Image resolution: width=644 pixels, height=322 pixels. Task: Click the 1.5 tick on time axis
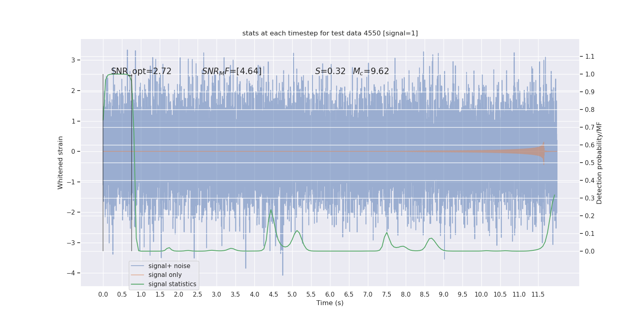click(160, 294)
